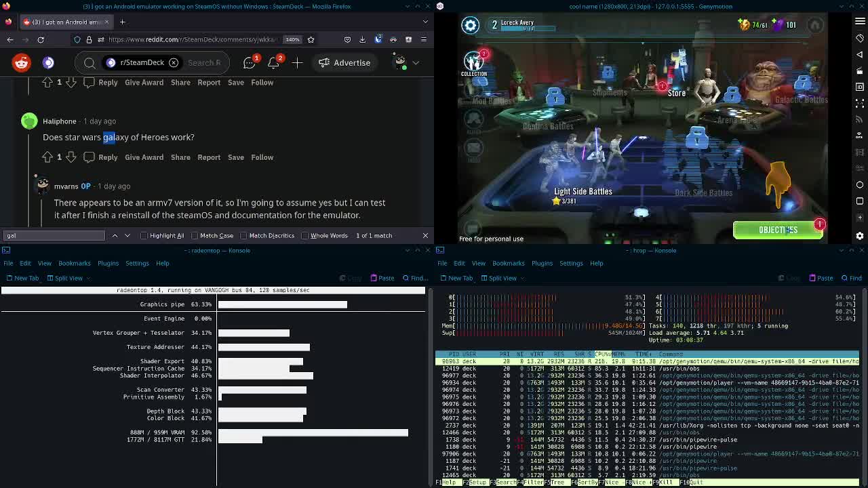Open Light Side Battles in the game
The image size is (868, 488).
click(583, 191)
